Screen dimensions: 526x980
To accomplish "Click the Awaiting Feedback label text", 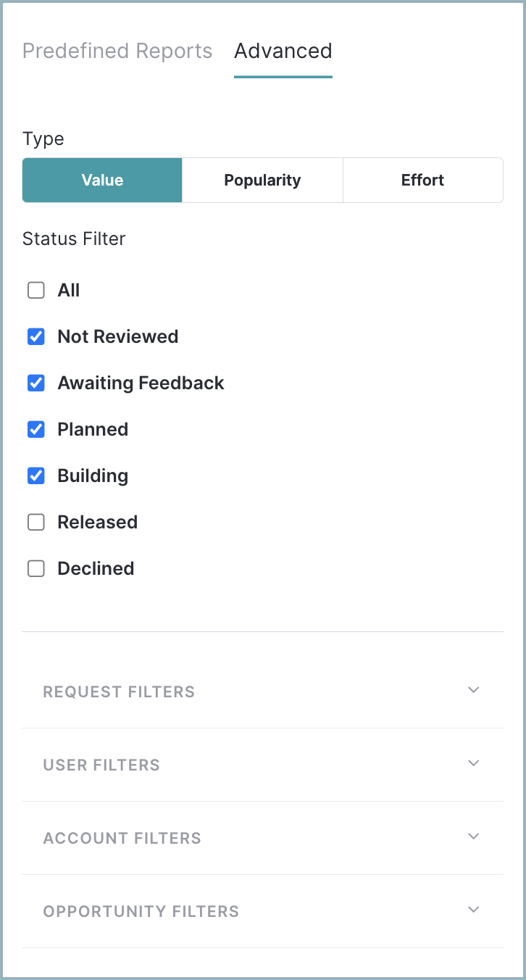I will point(141,383).
